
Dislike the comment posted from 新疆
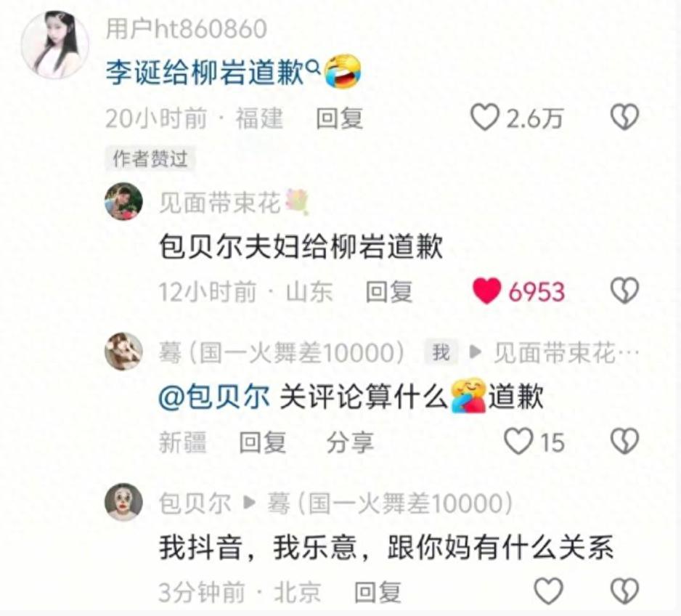[x=624, y=442]
